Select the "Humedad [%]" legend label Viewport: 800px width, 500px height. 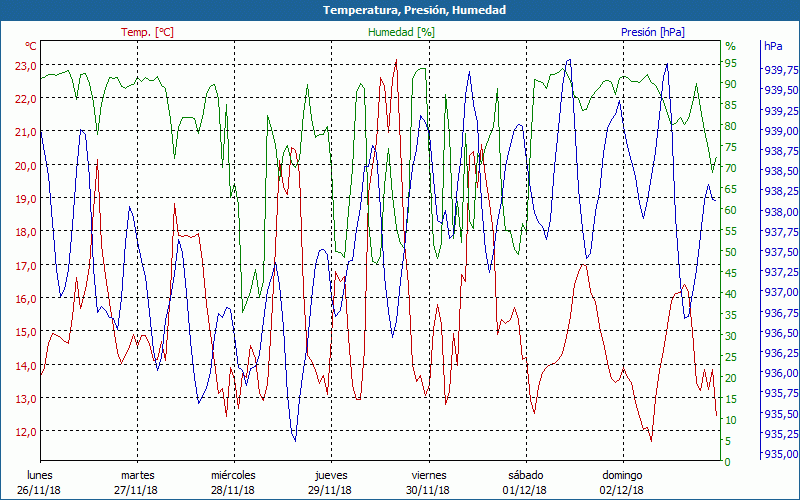tap(402, 32)
